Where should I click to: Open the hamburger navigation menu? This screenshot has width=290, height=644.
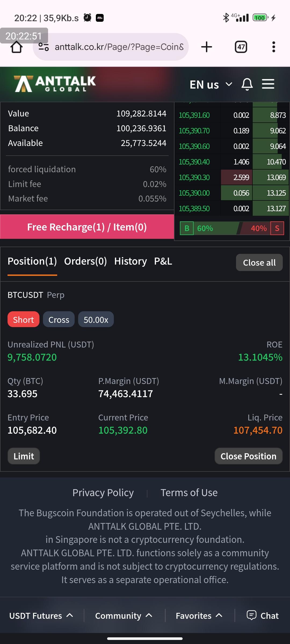tap(268, 84)
